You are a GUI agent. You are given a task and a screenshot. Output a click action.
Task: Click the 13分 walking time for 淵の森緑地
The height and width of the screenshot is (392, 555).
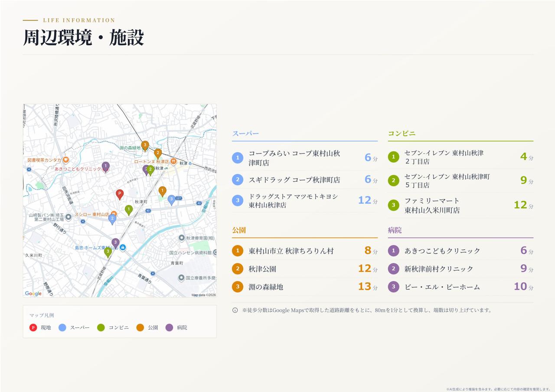368,287
